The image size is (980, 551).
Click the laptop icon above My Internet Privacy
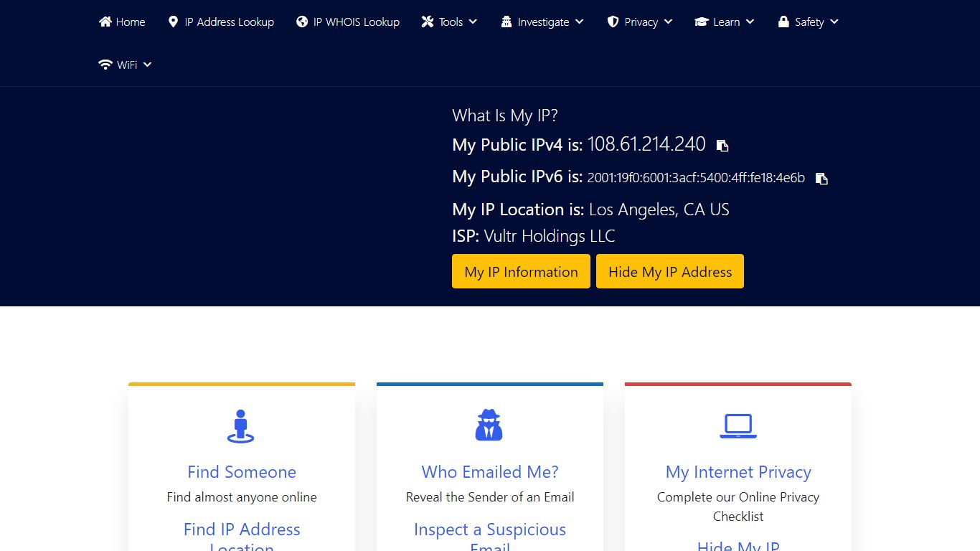click(738, 425)
